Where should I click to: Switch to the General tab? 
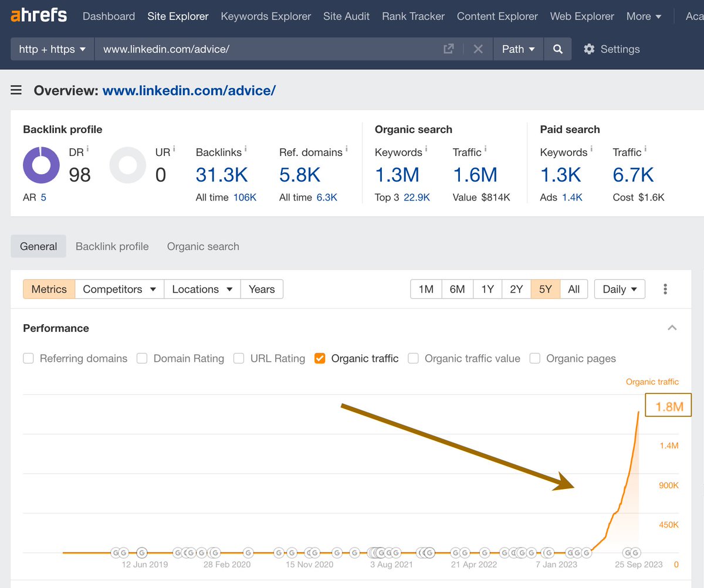click(39, 247)
